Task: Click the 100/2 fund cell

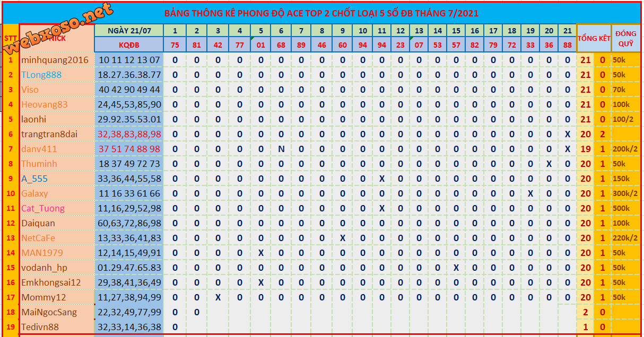Action: coord(625,119)
